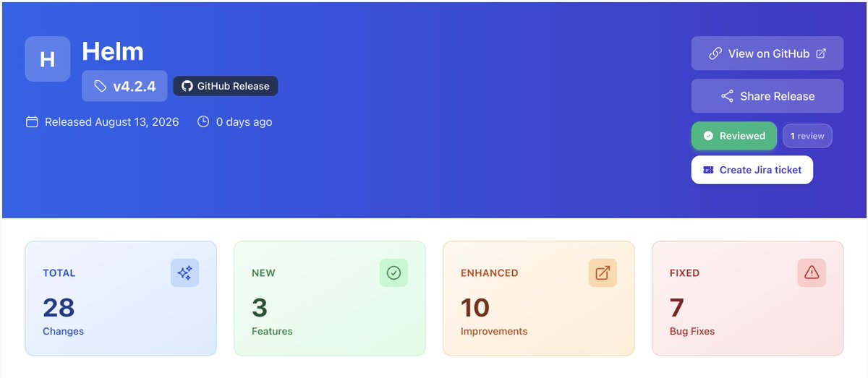Click the external-link arrow in View on GitHub

pos(821,53)
